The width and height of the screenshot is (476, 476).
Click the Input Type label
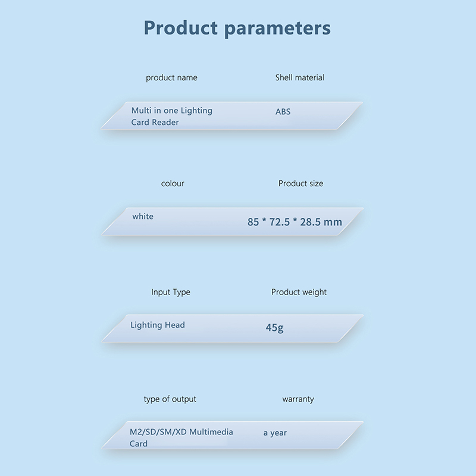coord(171,292)
